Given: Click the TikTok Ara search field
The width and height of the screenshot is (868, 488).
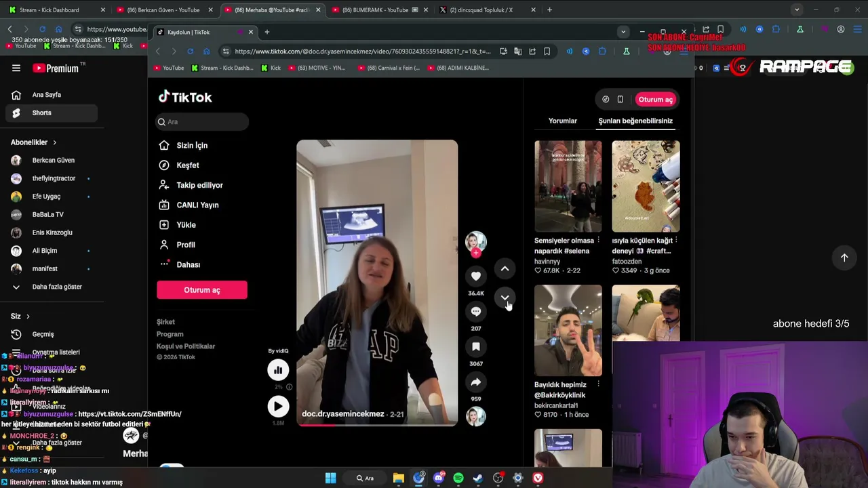Looking at the screenshot, I should tap(202, 122).
